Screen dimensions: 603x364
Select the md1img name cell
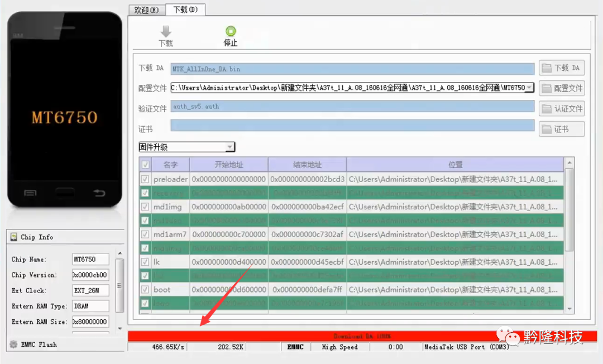pyautogui.click(x=170, y=207)
